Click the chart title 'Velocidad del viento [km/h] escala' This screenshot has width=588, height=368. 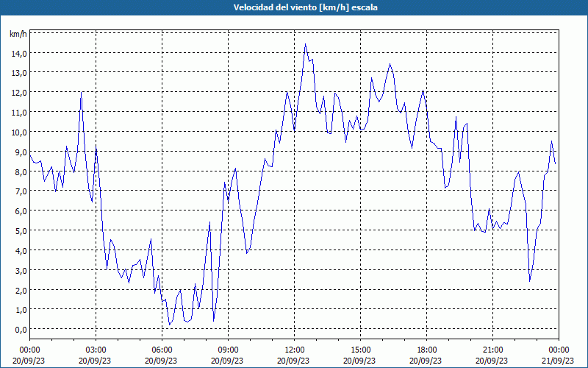(x=305, y=7)
